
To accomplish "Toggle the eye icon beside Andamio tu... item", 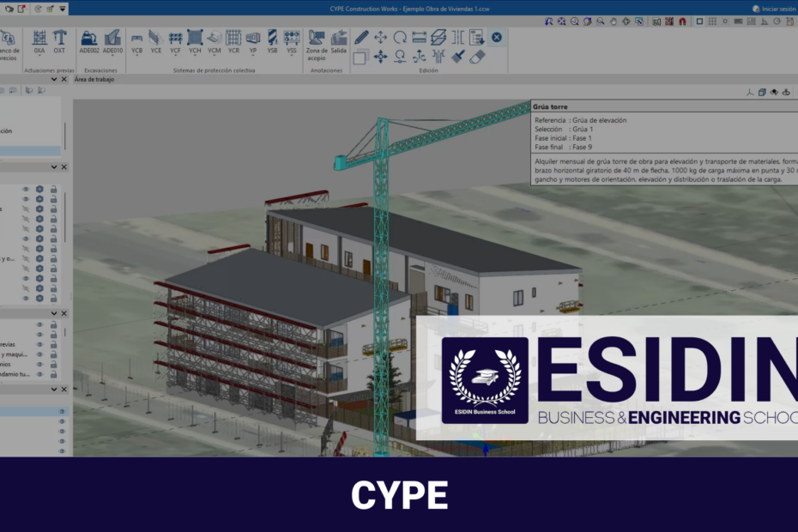I will (39, 373).
